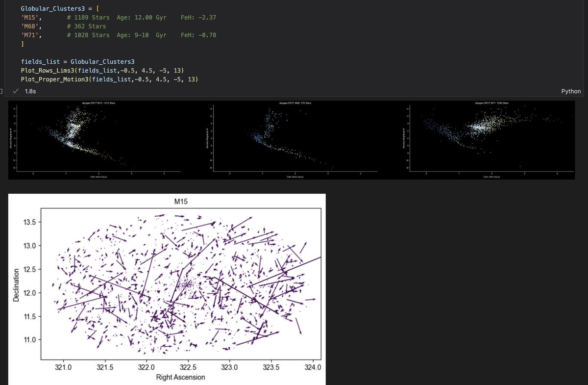Click the Apogee DR17 M15 color-magnitude plot
This screenshot has height=385, width=588.
coord(98,140)
